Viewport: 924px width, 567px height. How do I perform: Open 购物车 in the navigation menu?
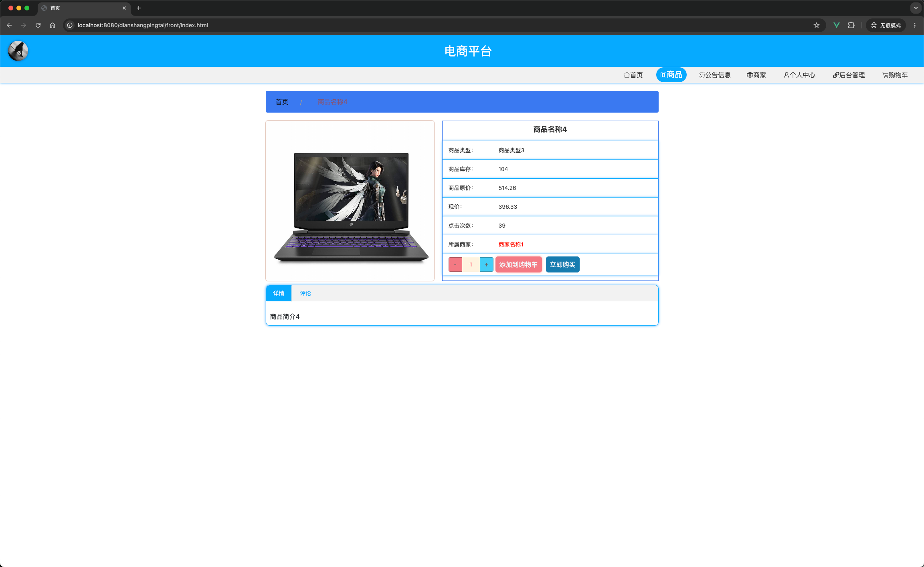(895, 75)
